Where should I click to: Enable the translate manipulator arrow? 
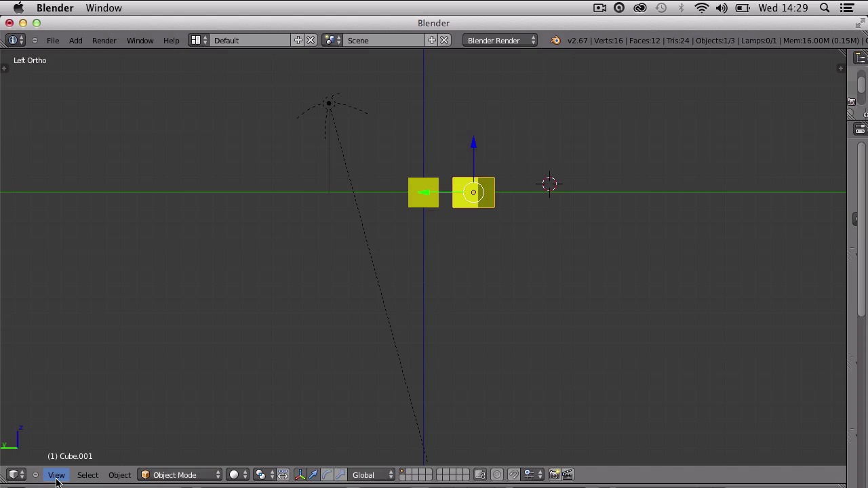[x=313, y=475]
